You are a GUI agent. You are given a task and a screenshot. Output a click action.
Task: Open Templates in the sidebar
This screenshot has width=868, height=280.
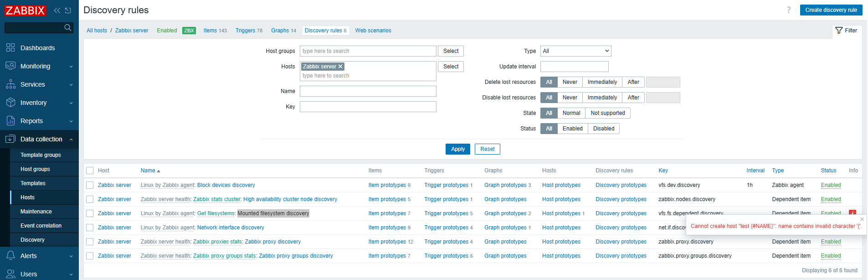pos(33,183)
